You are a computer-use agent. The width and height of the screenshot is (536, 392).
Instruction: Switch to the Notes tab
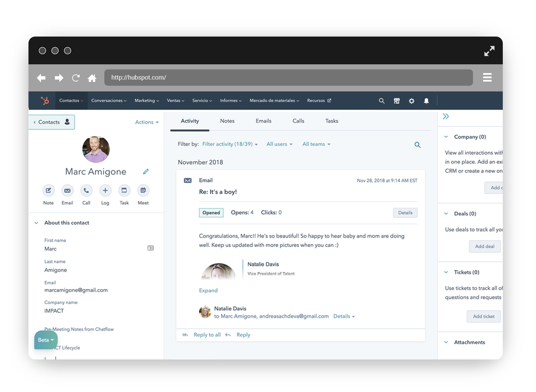pos(227,121)
